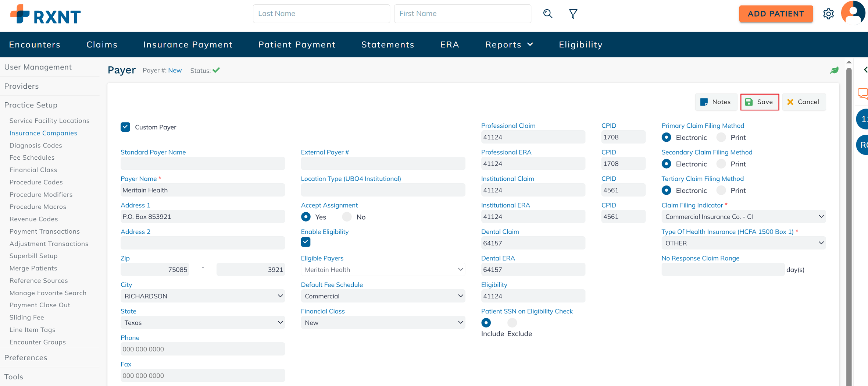Open the settings gear icon

pos(828,14)
